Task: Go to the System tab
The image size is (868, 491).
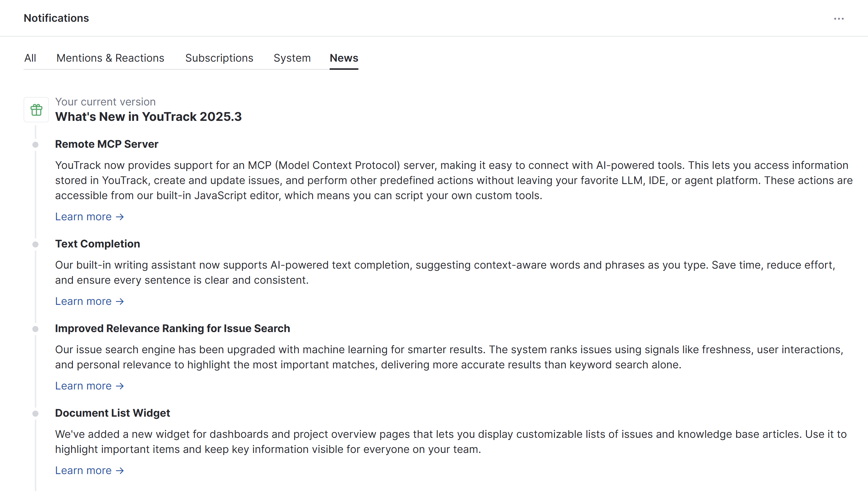Action: coord(292,58)
